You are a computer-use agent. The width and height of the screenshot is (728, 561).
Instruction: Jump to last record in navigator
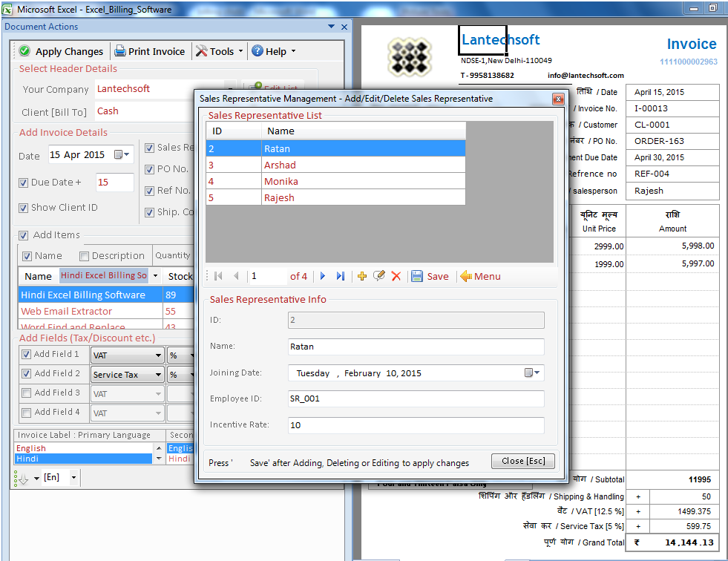coord(341,276)
